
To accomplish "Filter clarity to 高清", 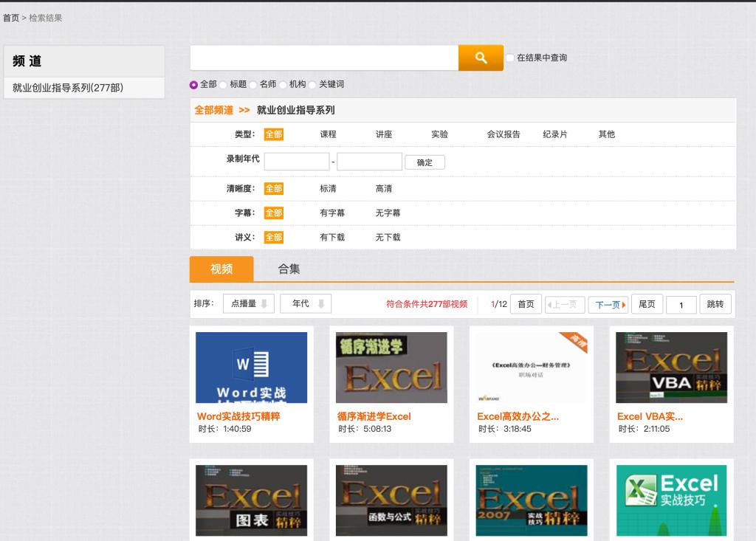I will click(384, 189).
